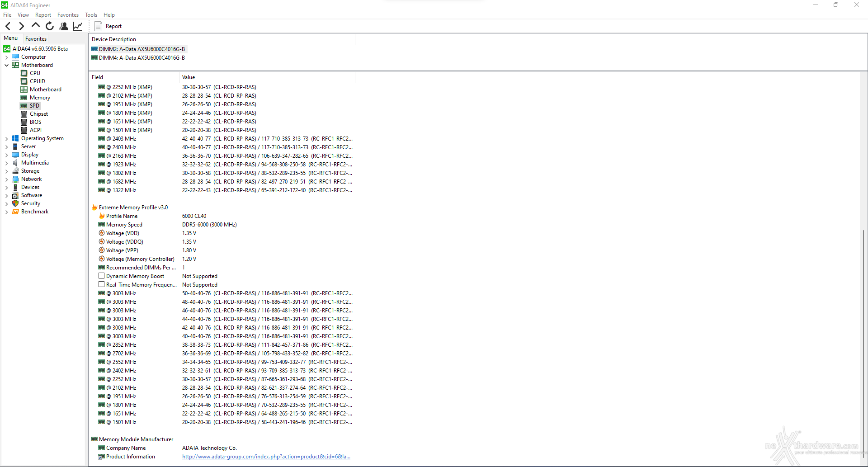The image size is (868, 467).
Task: Click the Operating System Windows icon
Action: (x=15, y=138)
